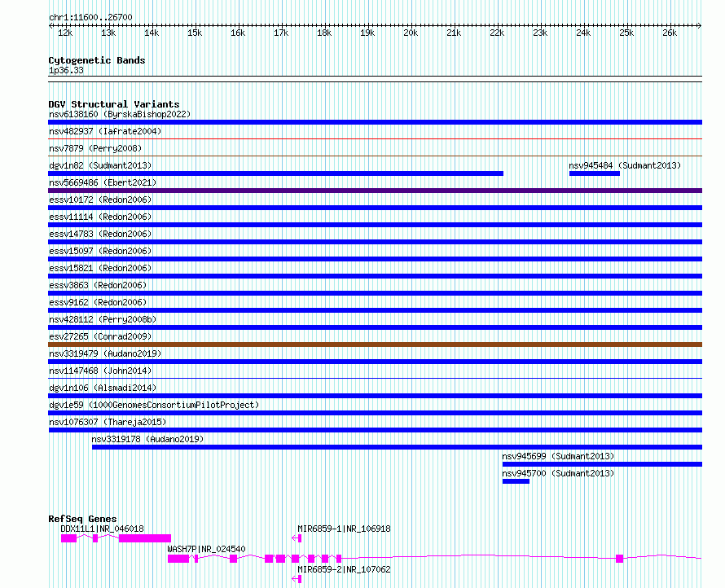Screen dimensions: 725x588
Task: Click the first exon of WASH7P
Action: (x=178, y=559)
